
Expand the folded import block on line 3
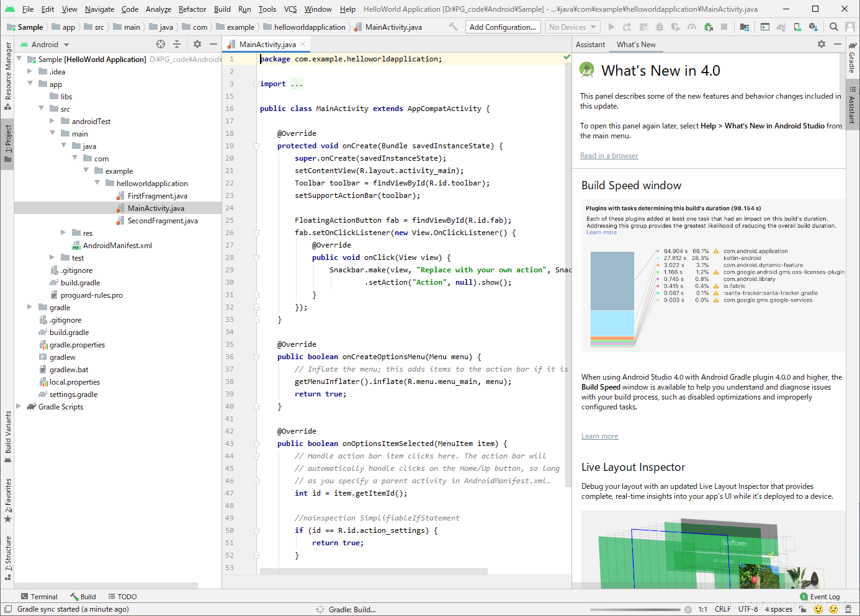click(256, 84)
